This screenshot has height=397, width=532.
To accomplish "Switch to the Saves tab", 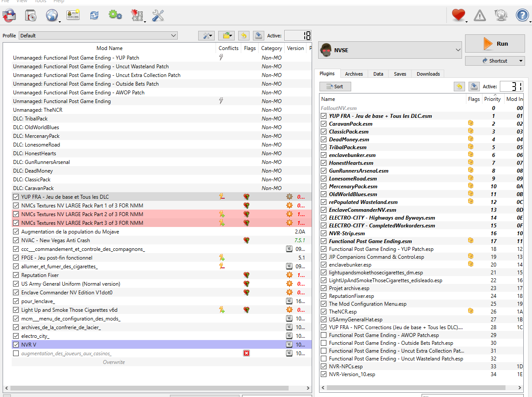I will (400, 74).
